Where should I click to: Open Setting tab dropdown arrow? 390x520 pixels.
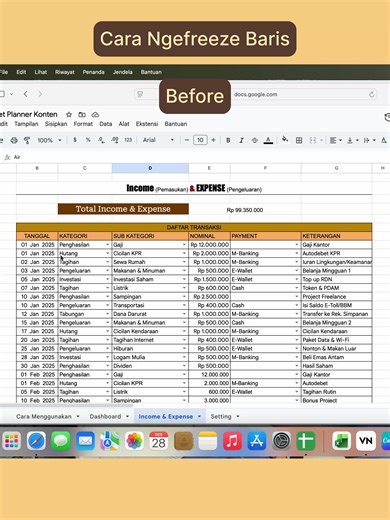(x=238, y=416)
